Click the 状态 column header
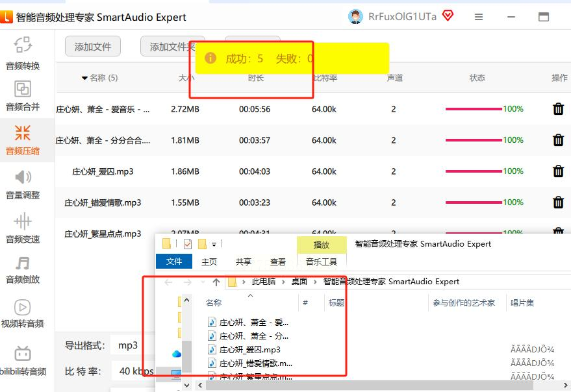 point(477,77)
